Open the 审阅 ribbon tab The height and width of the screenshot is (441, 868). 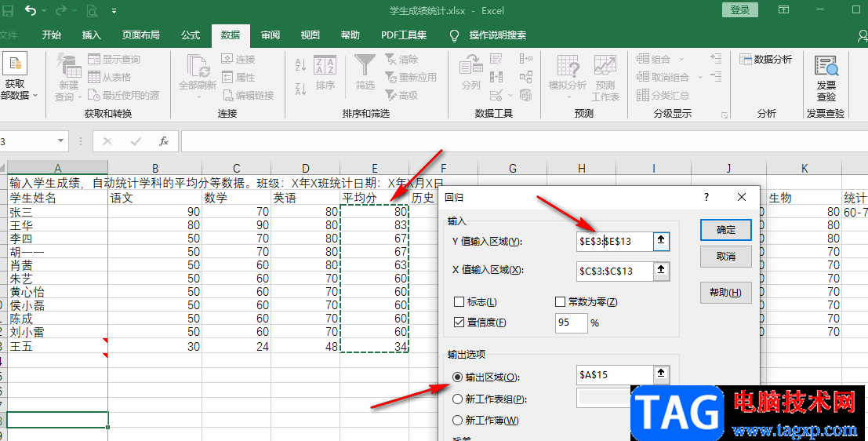click(271, 35)
